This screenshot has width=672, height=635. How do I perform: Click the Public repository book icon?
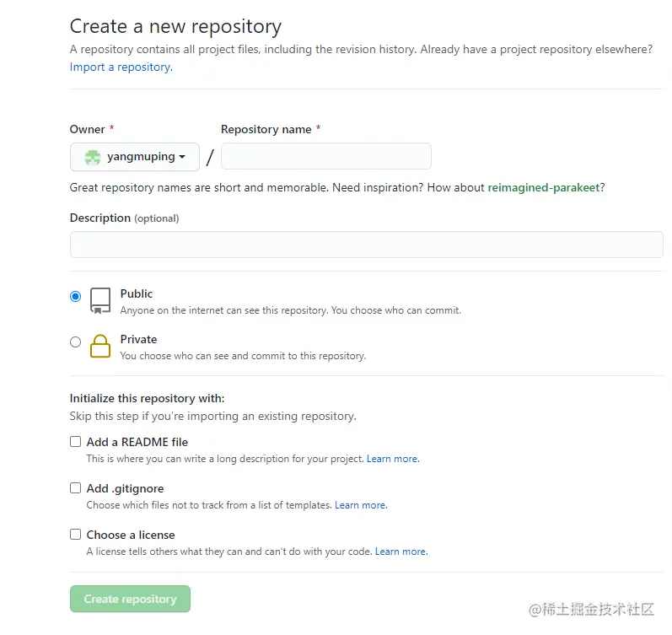point(100,301)
